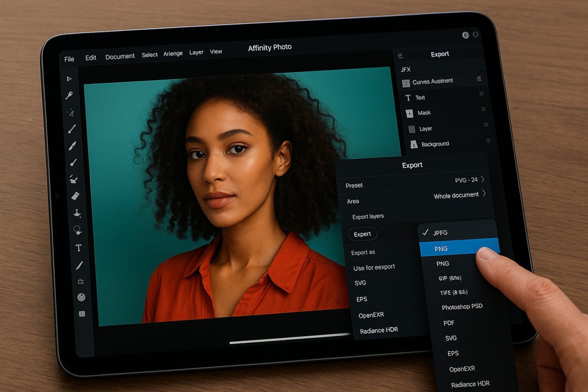Image resolution: width=588 pixels, height=392 pixels.
Task: Open the View menu
Action: coord(216,51)
